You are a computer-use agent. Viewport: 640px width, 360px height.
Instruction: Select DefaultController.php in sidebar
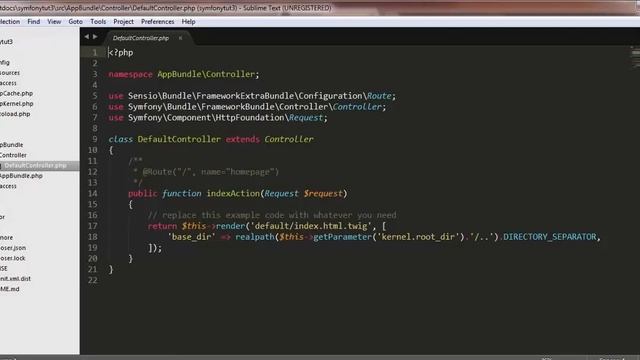[x=36, y=165]
